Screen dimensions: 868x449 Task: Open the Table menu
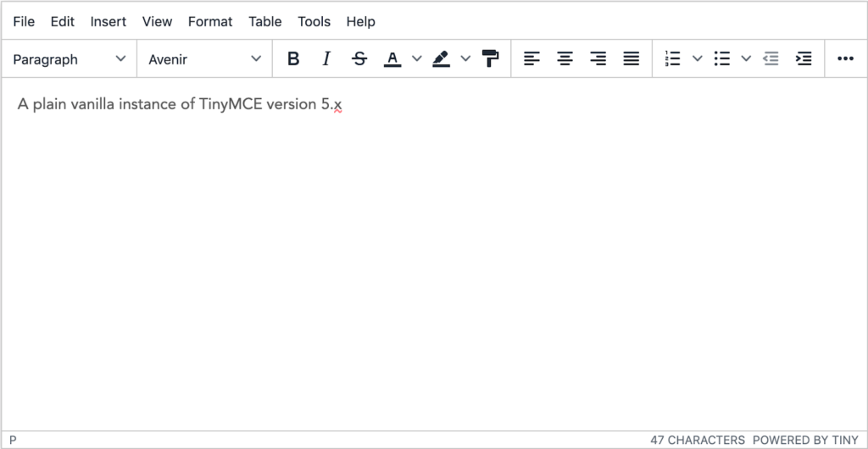pyautogui.click(x=265, y=21)
